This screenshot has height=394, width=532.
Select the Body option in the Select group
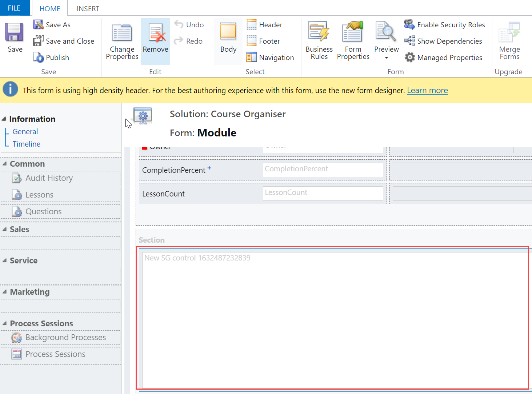pyautogui.click(x=228, y=35)
